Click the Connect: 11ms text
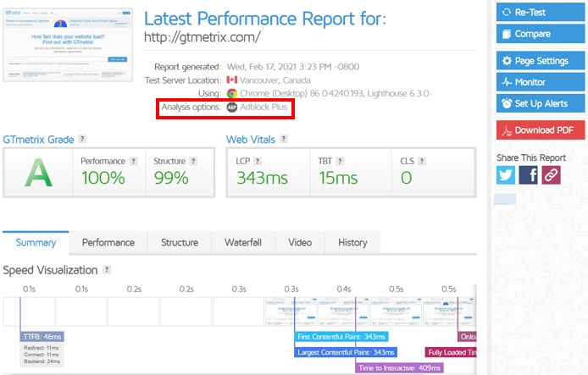 [42, 355]
